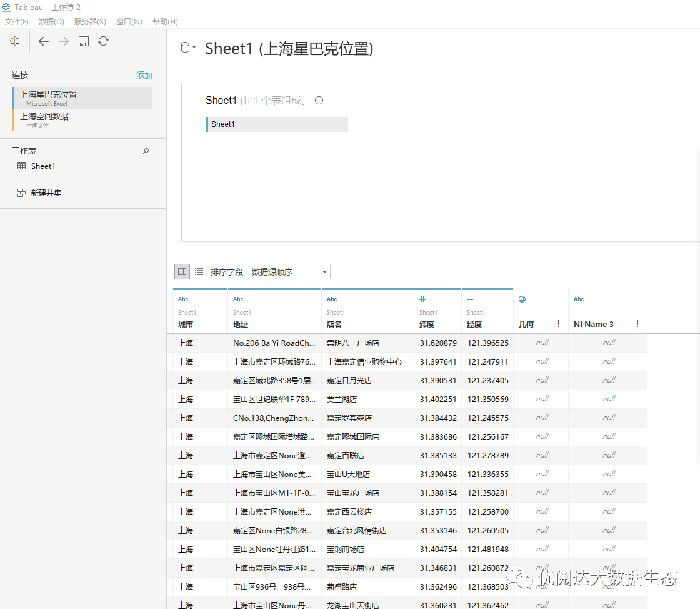
Task: Click the data source title Sheet1 (上海星巴克位置)
Action: click(x=289, y=48)
